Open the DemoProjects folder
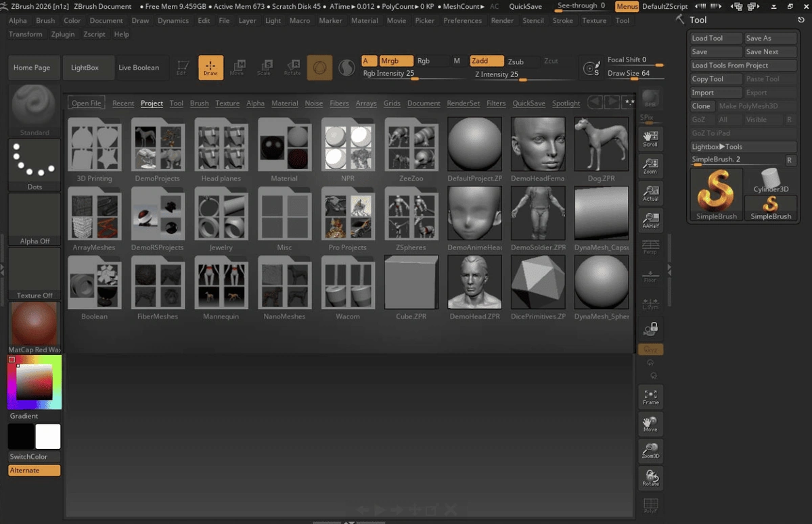 click(x=158, y=149)
